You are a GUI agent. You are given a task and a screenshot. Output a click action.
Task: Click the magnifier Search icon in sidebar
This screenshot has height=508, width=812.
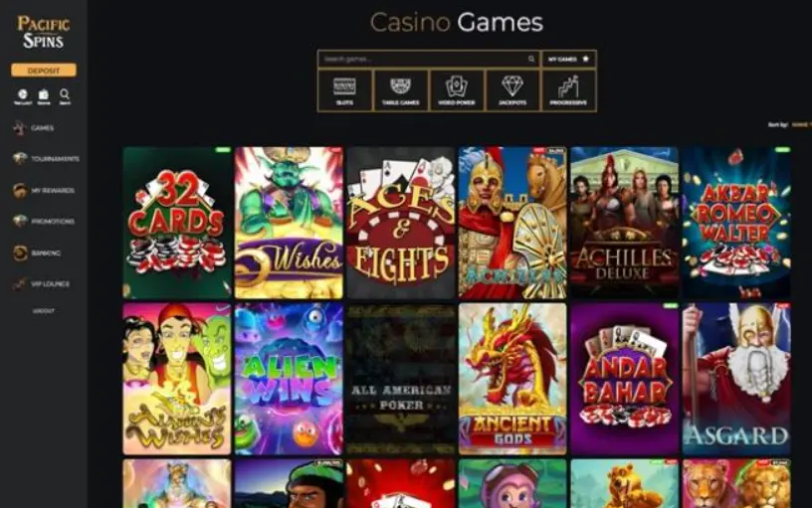(x=65, y=96)
